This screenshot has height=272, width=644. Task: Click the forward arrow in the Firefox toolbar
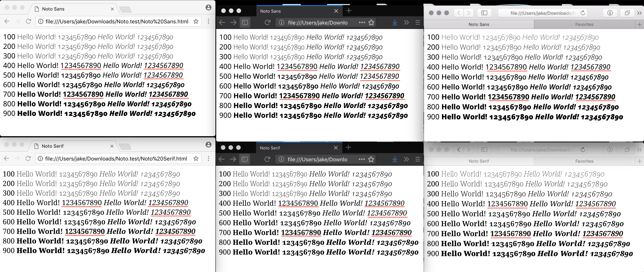[x=233, y=22]
